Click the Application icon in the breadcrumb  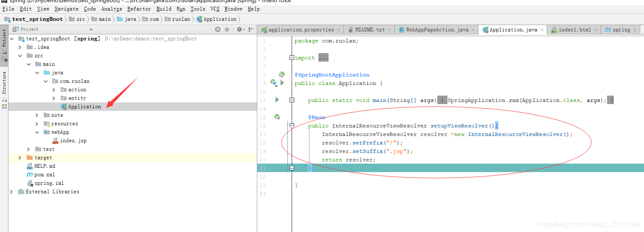(199, 19)
